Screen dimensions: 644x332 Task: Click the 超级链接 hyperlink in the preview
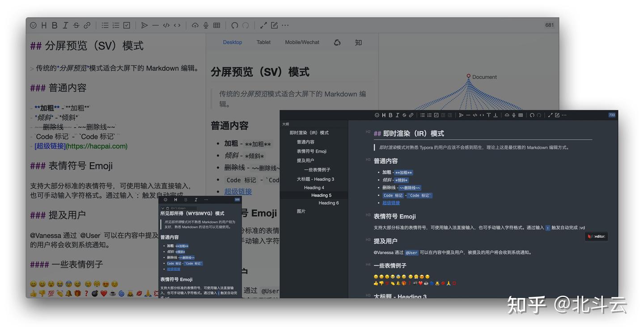tap(238, 191)
